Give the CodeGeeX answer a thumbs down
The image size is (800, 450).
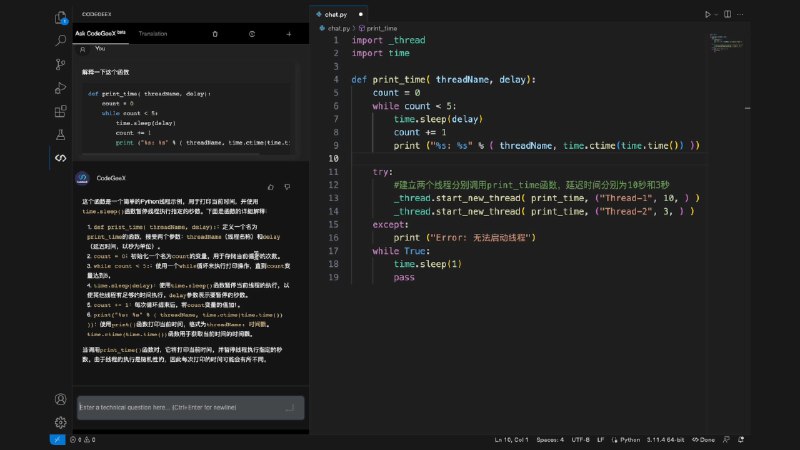(289, 186)
